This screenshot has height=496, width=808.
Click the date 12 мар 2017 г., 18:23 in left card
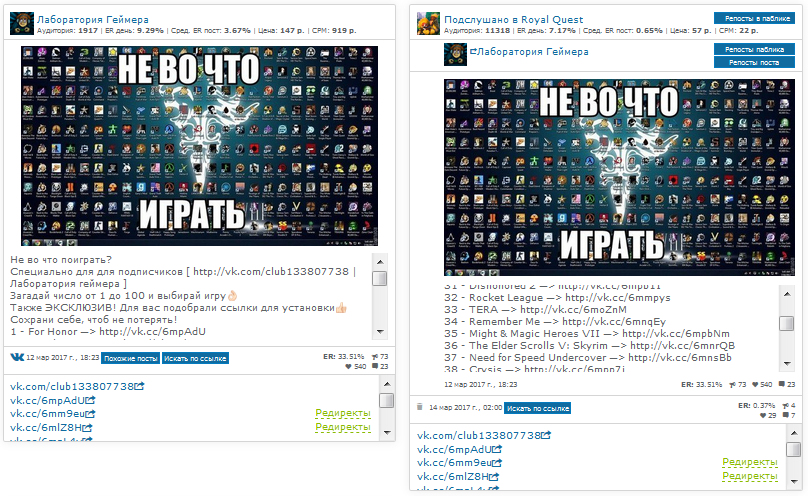coord(62,357)
